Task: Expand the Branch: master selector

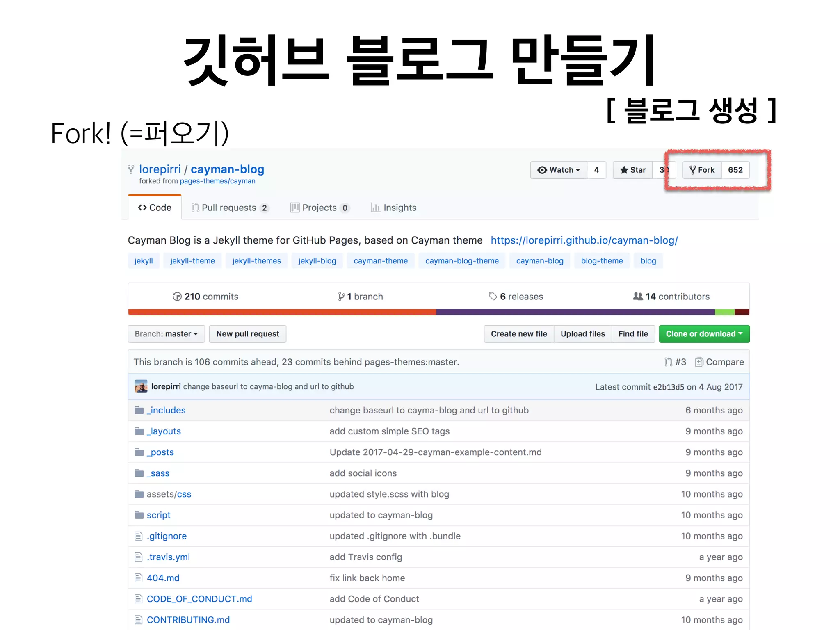Action: 166,334
